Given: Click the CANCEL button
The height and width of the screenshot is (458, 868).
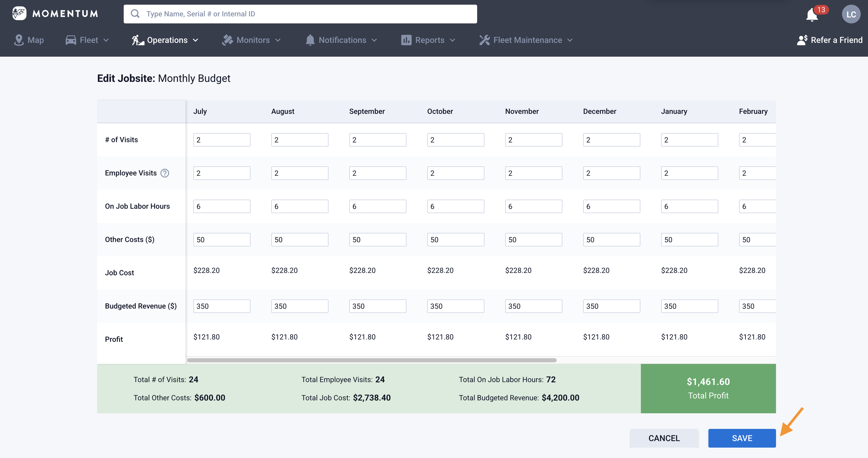Looking at the screenshot, I should 664,438.
